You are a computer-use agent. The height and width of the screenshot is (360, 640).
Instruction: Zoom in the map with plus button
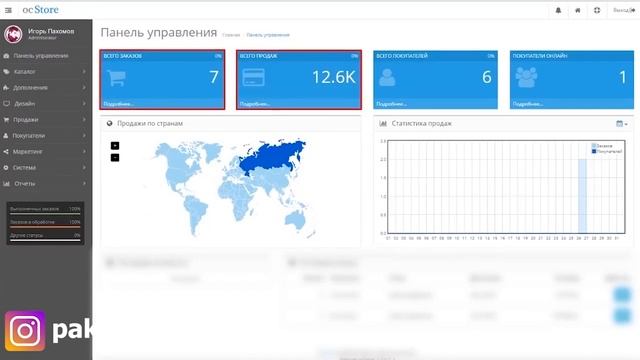(115, 146)
